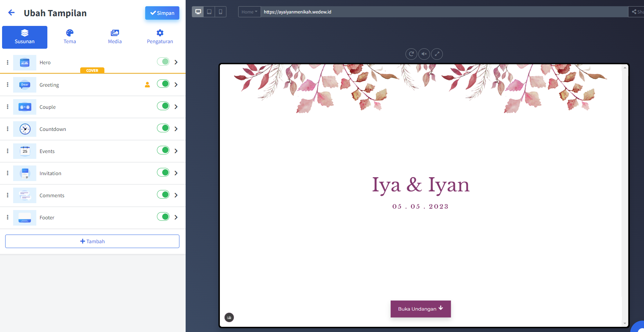Click the Iya & Iyan heading
The width and height of the screenshot is (644, 332).
(421, 185)
